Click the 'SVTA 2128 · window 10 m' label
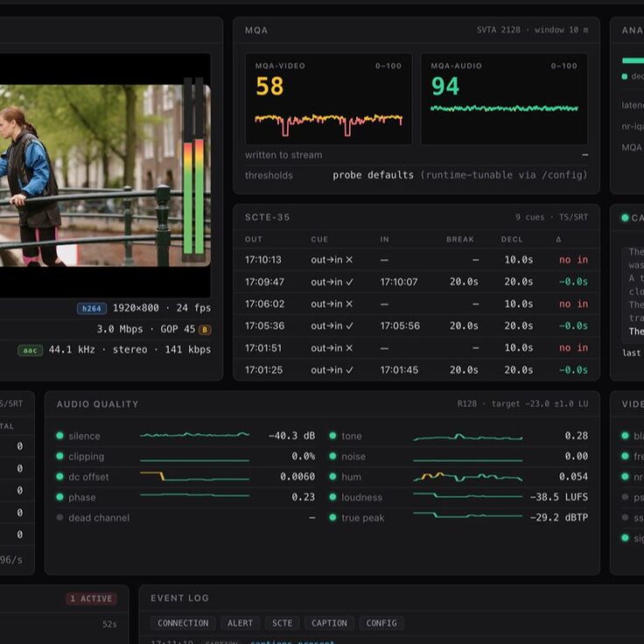The height and width of the screenshot is (644, 644). 532,30
